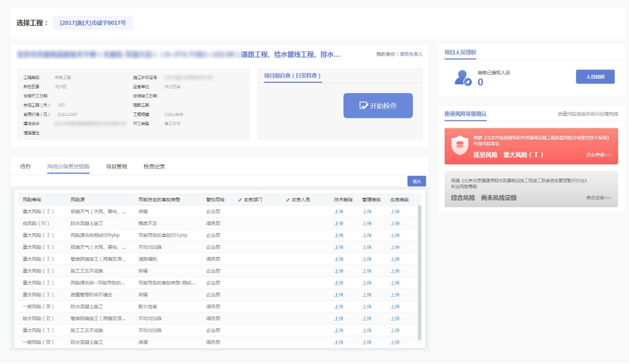Click the pencil icon beside 主责人员 header
629x364 pixels.
(x=288, y=200)
